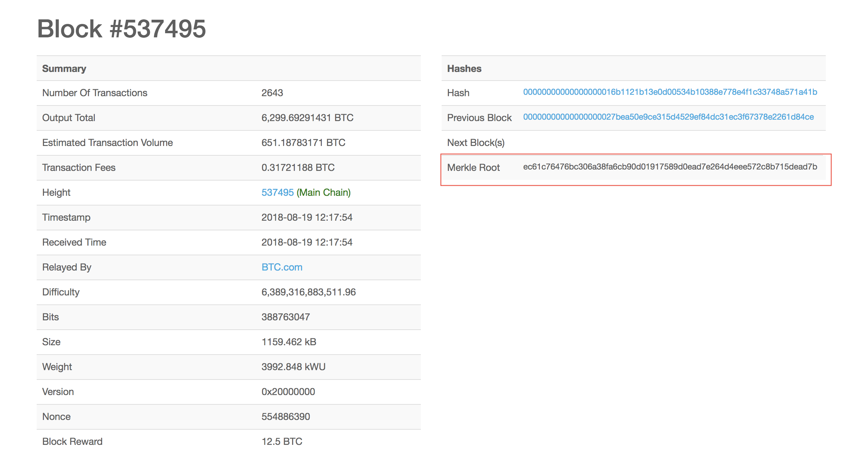Click the Number Of Transactions value 2643
The width and height of the screenshot is (868, 467).
click(272, 93)
